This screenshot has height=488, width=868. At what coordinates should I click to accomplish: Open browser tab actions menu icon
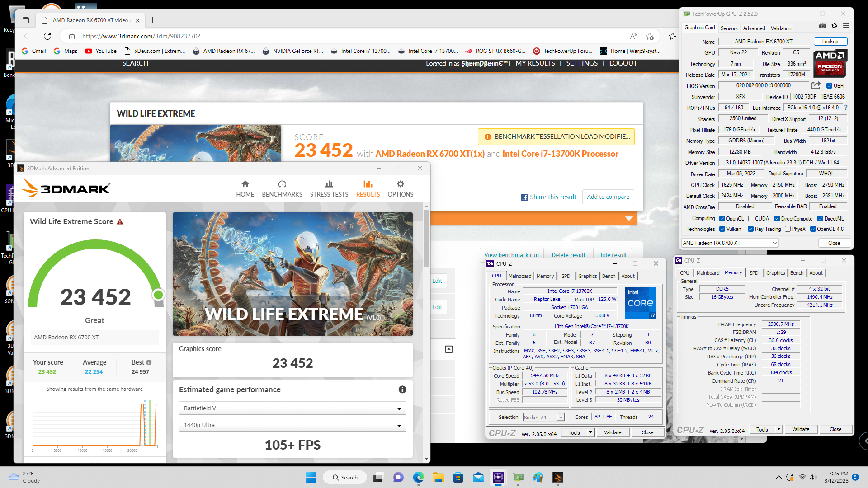pyautogui.click(x=26, y=20)
